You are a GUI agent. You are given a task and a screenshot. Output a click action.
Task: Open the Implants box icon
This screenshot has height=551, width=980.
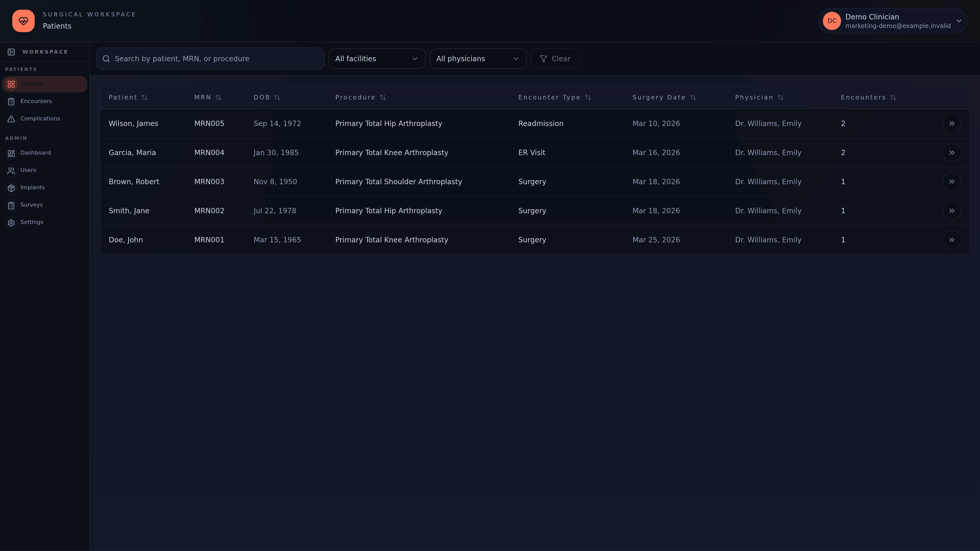pos(11,188)
